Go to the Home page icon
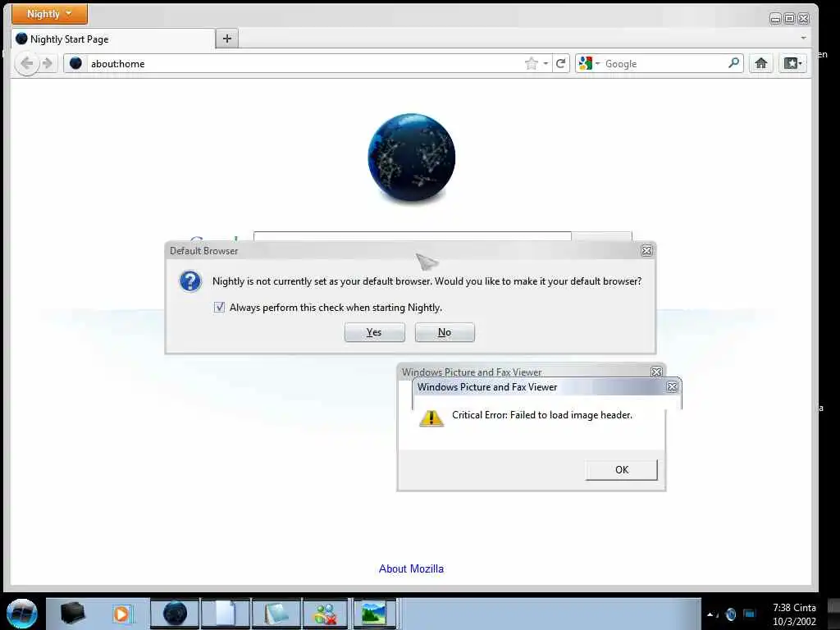This screenshot has width=840, height=630. [760, 64]
